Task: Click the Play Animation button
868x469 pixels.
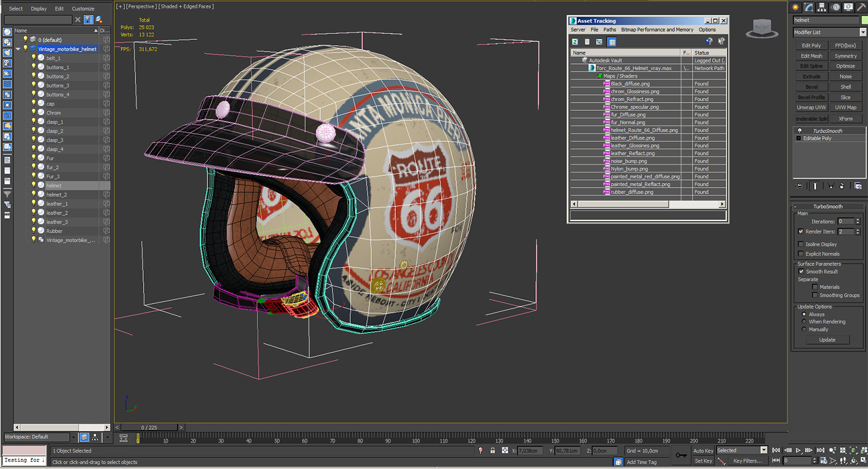Action: pos(798,450)
